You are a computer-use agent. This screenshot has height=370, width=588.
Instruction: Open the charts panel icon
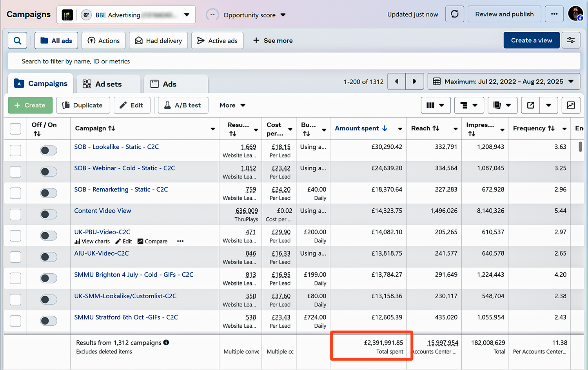571,105
